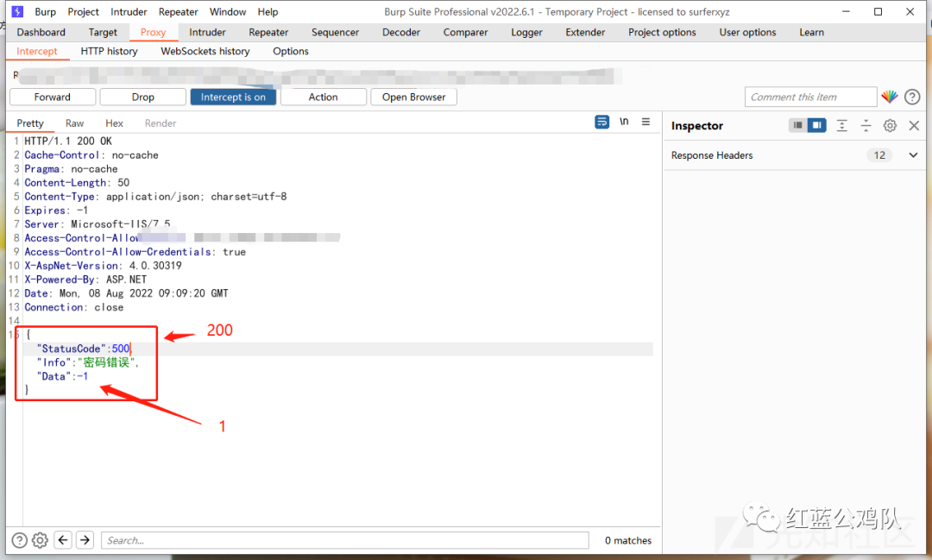The height and width of the screenshot is (560, 932).
Task: Close the Inspector panel
Action: point(914,125)
